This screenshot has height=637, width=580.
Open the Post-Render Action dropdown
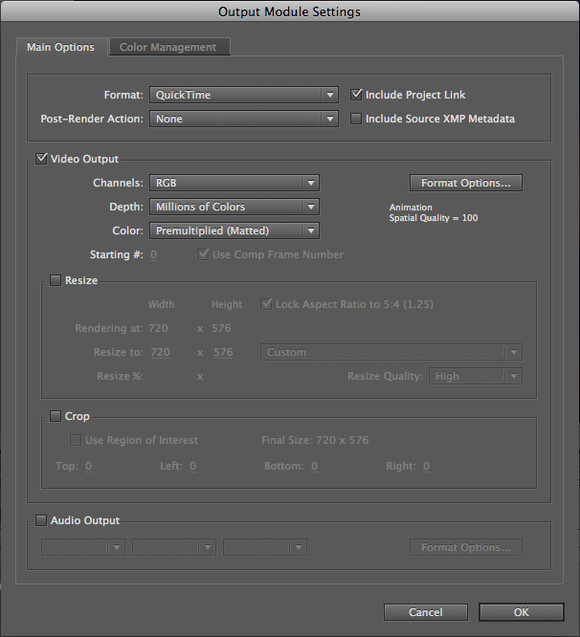(x=244, y=119)
